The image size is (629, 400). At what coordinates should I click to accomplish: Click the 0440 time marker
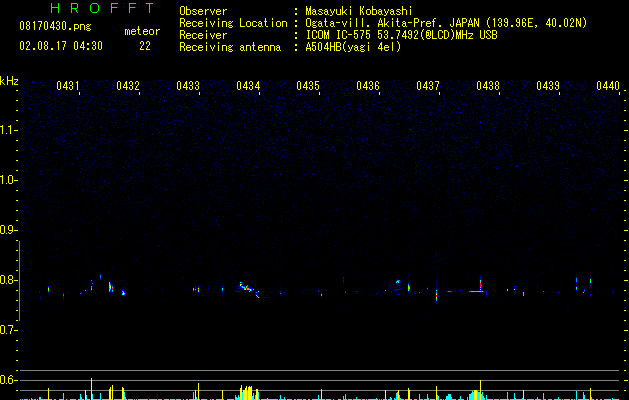[x=608, y=86]
